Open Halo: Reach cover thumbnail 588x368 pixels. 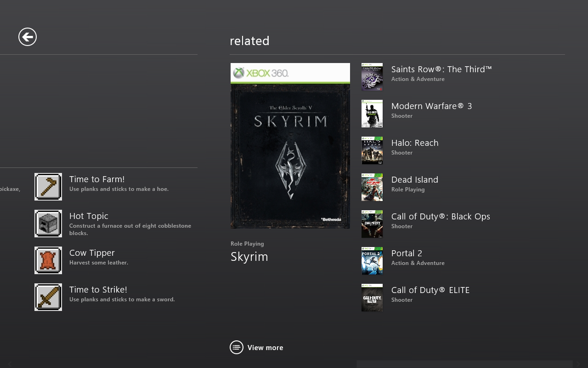[x=372, y=150]
